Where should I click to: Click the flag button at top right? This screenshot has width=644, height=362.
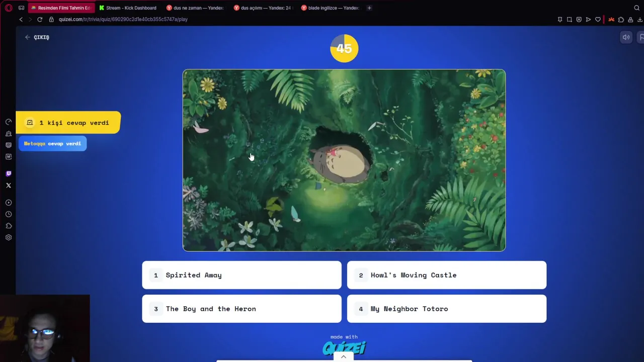pyautogui.click(x=641, y=37)
